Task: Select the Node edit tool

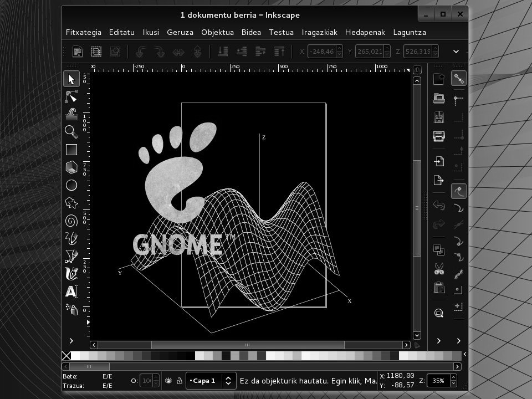Action: tap(71, 96)
